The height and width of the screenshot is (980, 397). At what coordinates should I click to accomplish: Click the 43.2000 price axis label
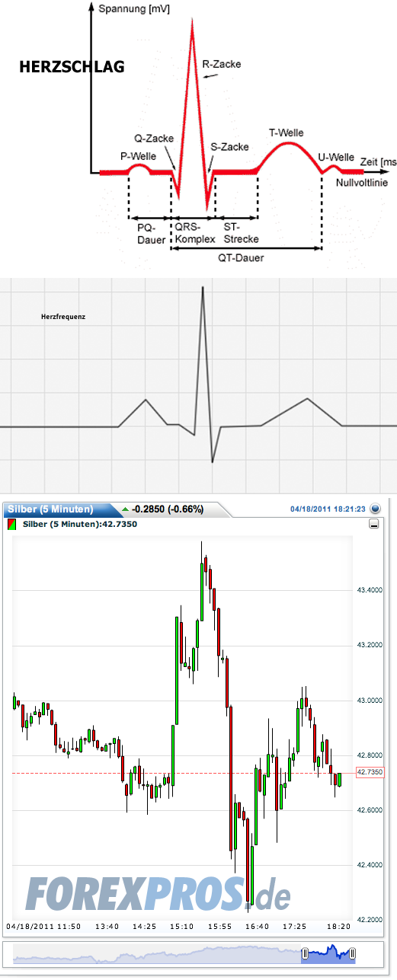(x=370, y=645)
